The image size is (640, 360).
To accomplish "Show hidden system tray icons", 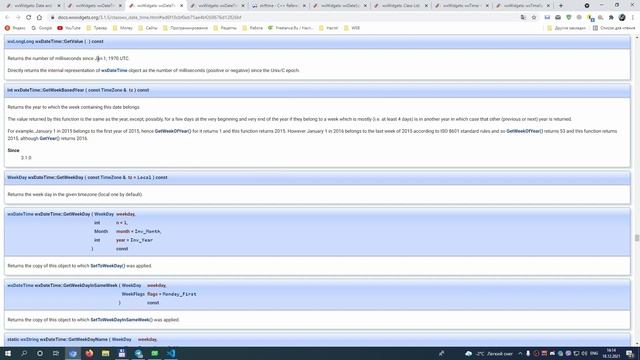I will pyautogui.click(x=520, y=353).
